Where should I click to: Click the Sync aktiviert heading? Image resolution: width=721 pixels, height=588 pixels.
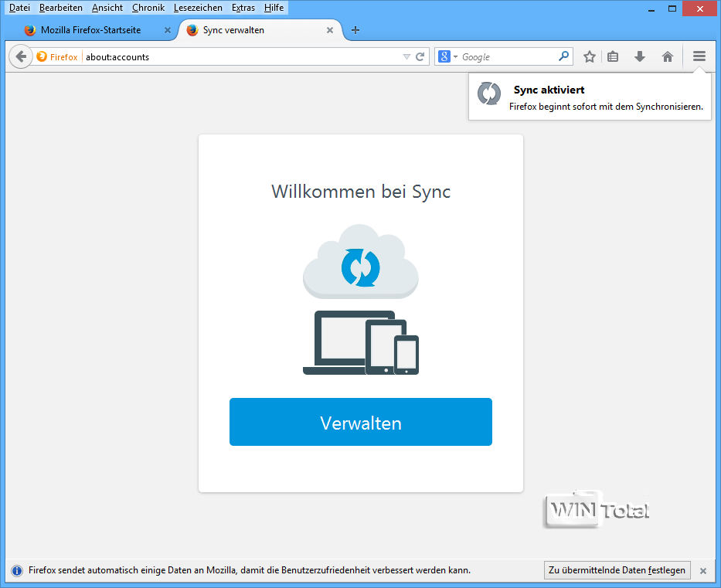(549, 90)
